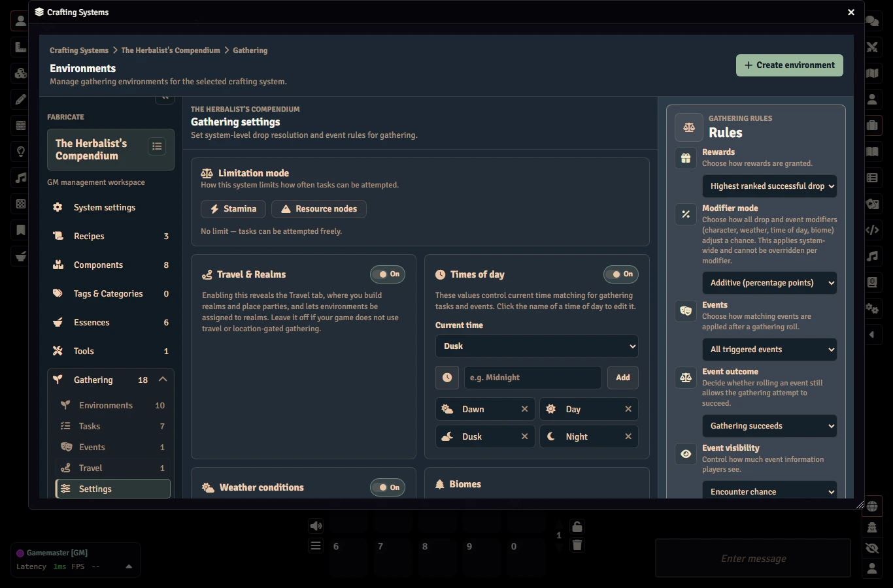
Task: Click the e.g. Midnight input field
Action: [x=533, y=378]
